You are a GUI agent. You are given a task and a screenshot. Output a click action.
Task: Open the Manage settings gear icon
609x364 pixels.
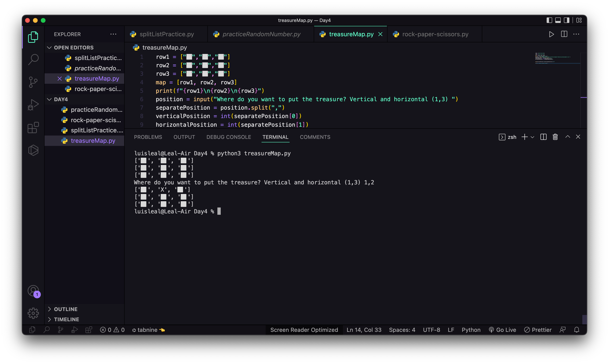click(x=33, y=313)
